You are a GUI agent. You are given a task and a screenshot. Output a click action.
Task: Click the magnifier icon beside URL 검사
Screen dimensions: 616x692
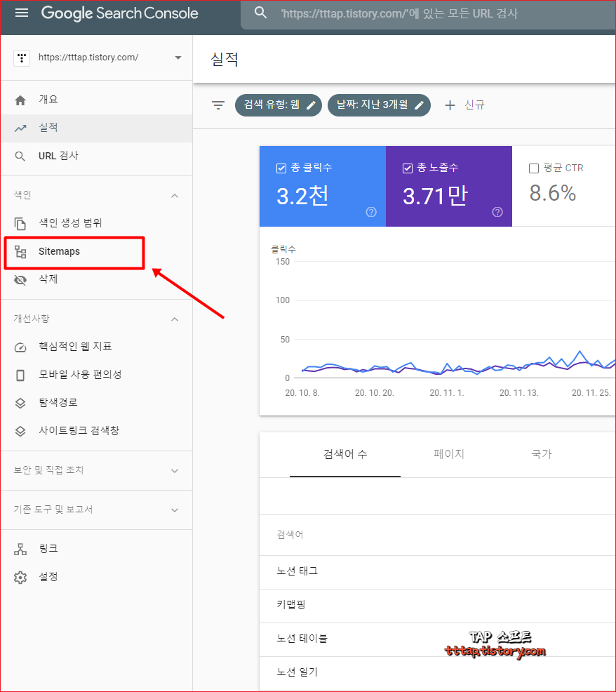[x=20, y=157]
